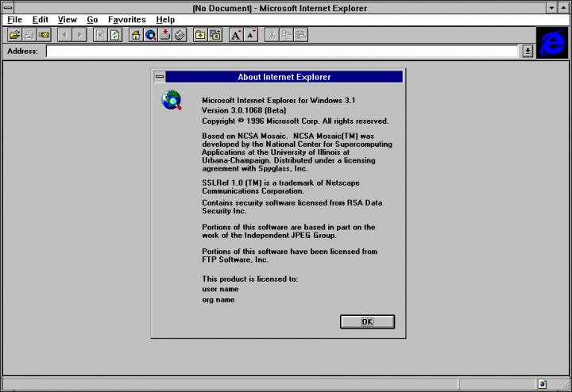This screenshot has height=392, width=572.
Task: Click the 'org name' licensed text
Action: (x=218, y=300)
